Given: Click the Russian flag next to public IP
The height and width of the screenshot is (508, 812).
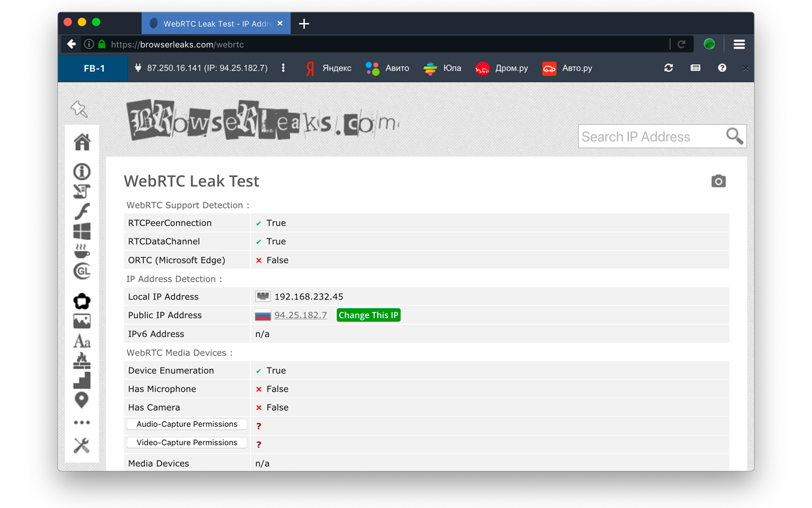Looking at the screenshot, I should click(x=263, y=316).
